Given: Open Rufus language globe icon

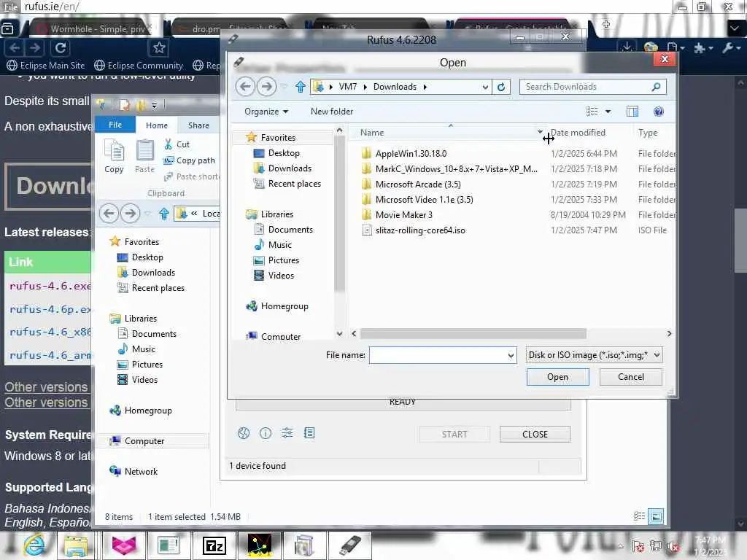Looking at the screenshot, I should point(244,433).
